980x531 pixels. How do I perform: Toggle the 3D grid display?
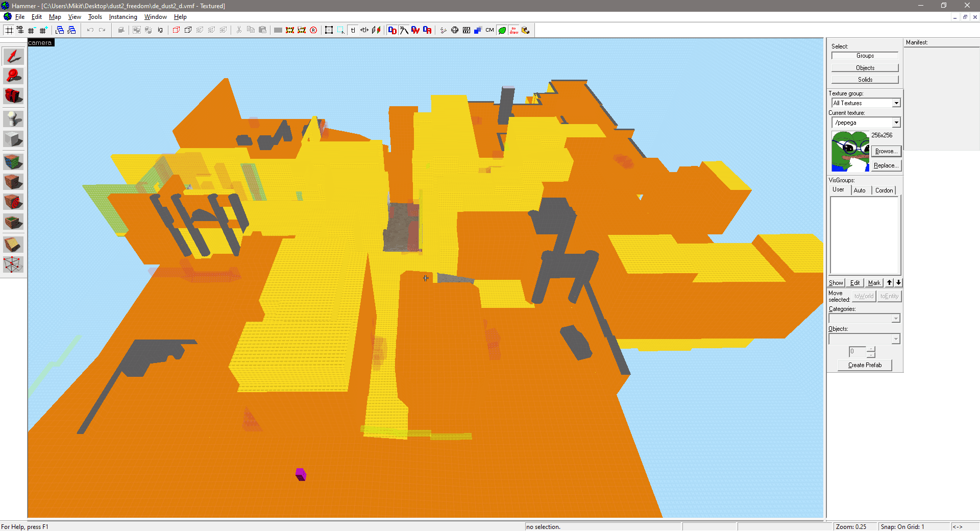pyautogui.click(x=20, y=30)
